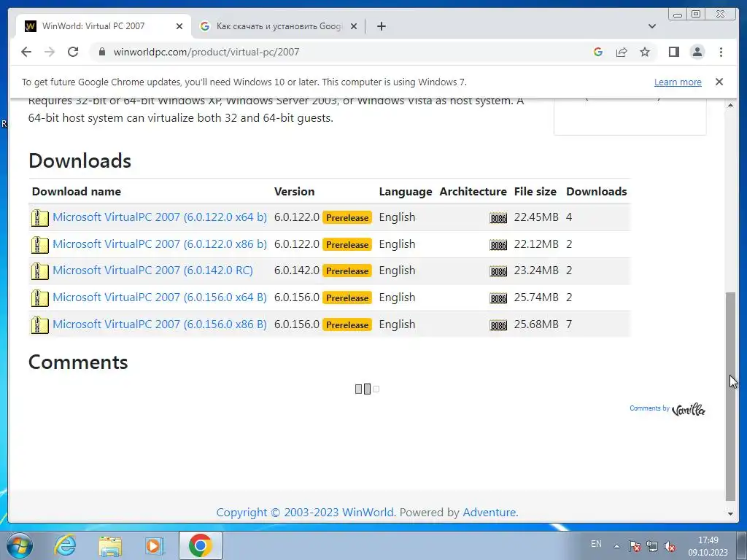This screenshot has width=747, height=560.
Task: Show hidden system tray icons
Action: (x=616, y=545)
